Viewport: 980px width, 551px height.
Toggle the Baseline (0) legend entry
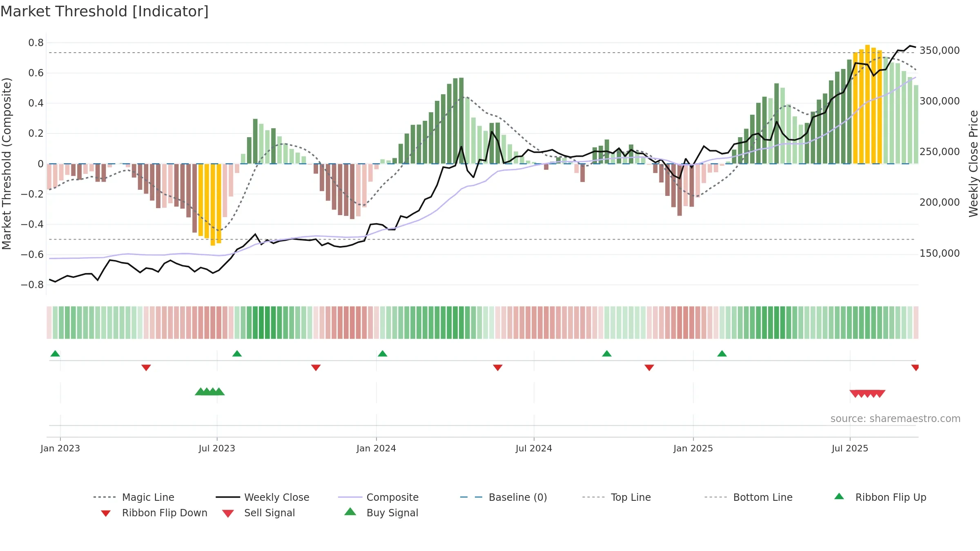point(503,497)
